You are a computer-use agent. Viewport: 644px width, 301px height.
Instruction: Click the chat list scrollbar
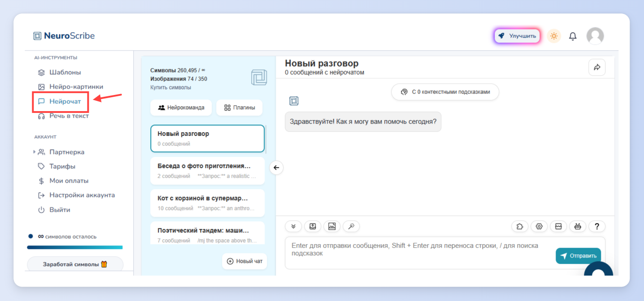click(266, 139)
